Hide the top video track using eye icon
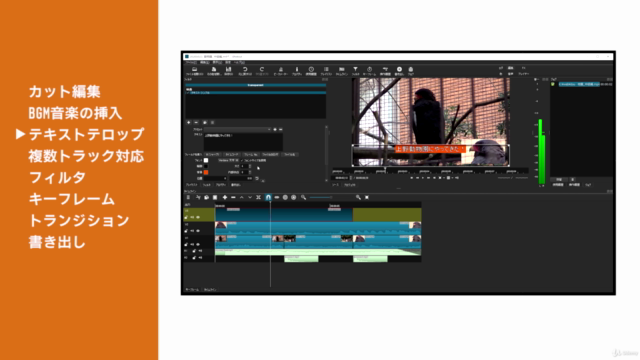Viewport: 640px width, 360px height. (x=198, y=218)
